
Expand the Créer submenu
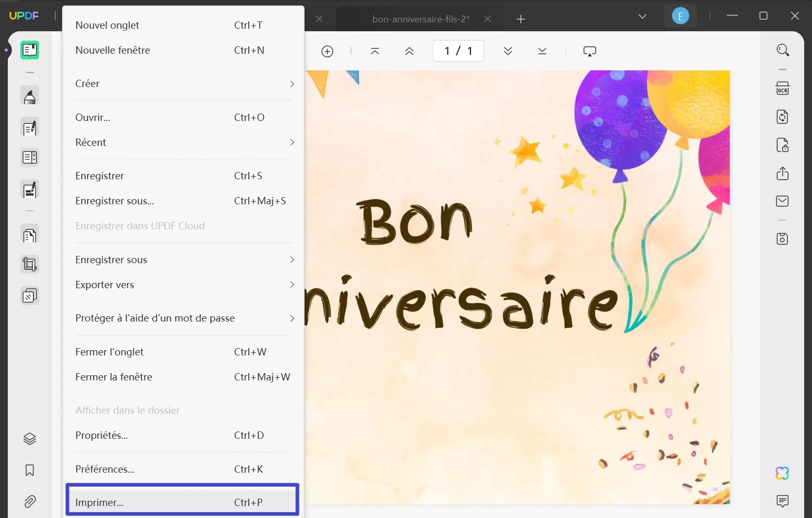click(184, 83)
